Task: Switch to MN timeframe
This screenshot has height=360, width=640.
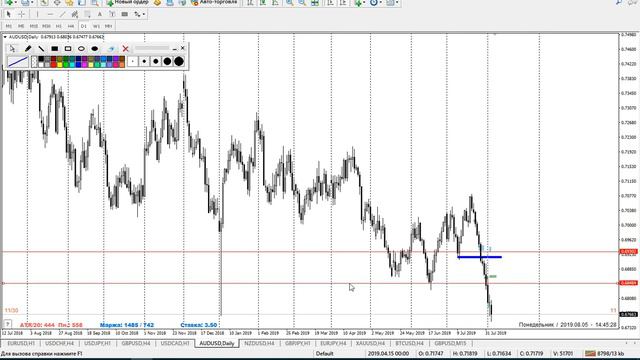Action: point(109,26)
